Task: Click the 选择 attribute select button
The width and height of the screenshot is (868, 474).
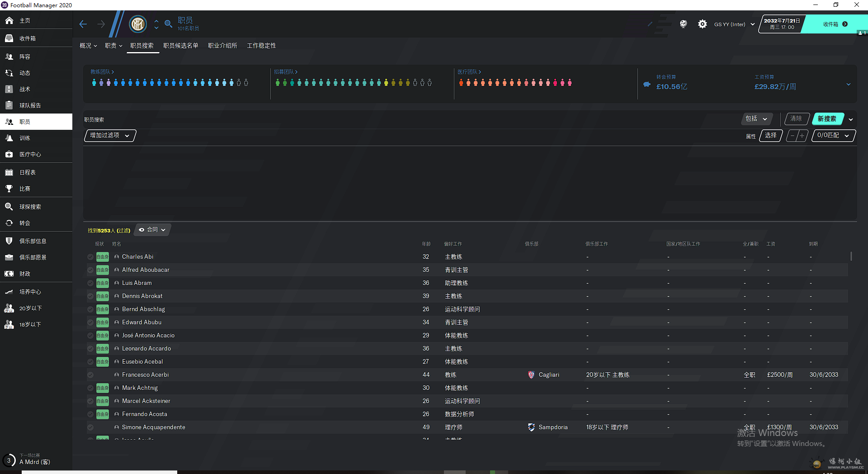Action: click(771, 135)
